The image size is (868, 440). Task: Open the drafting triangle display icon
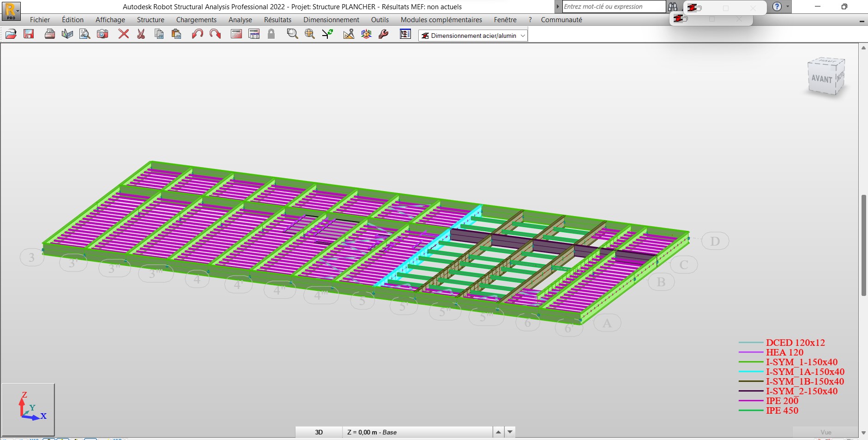[349, 34]
